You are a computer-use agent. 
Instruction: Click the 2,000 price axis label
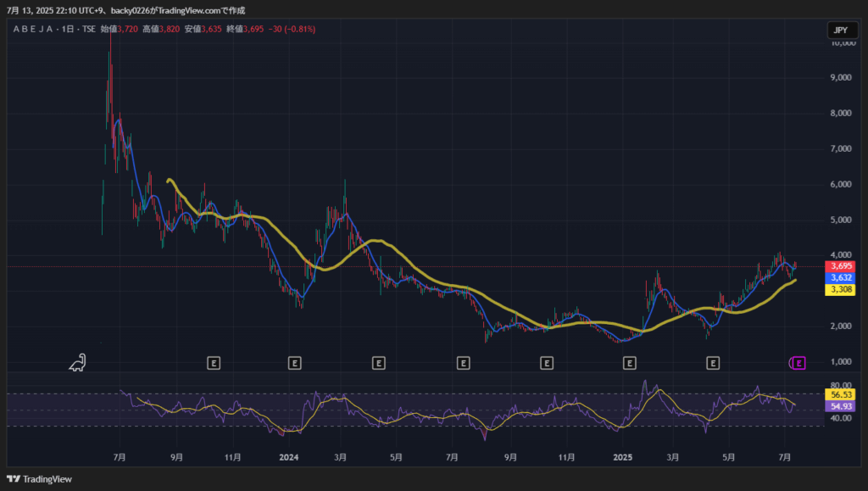841,326
